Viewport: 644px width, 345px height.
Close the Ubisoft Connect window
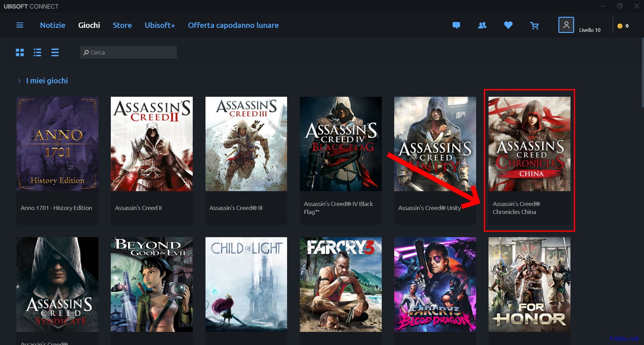[x=637, y=6]
